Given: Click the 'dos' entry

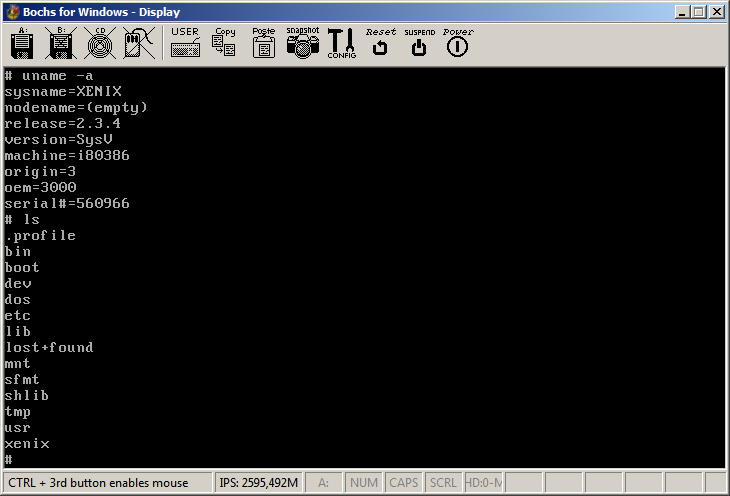Looking at the screenshot, I should 18,299.
